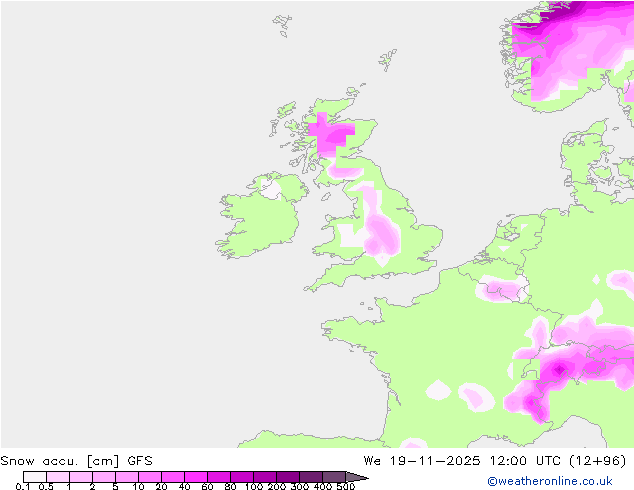634x490 pixels.
Task: Open the weatheronline.co.uk copyright link
Action: coord(550,481)
